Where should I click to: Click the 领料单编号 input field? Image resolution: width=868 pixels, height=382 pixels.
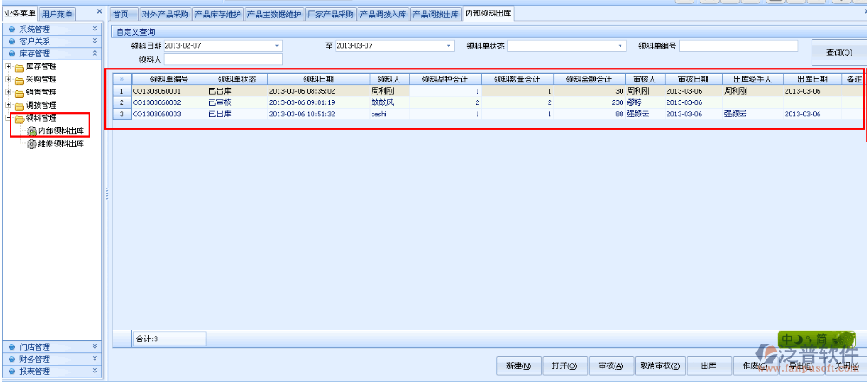(738, 46)
